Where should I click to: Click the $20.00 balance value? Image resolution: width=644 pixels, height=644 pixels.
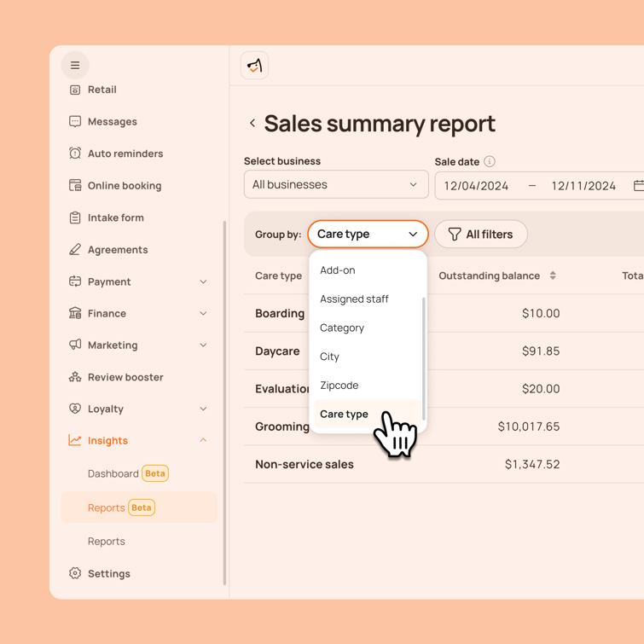541,389
